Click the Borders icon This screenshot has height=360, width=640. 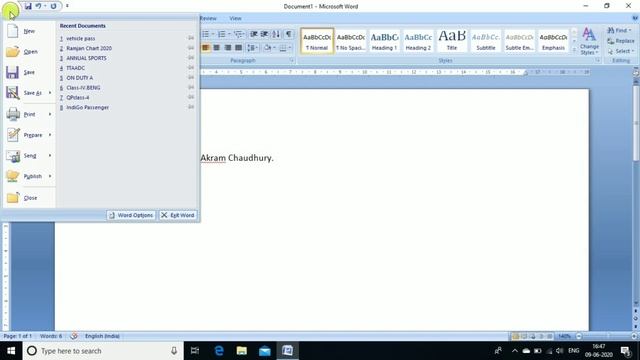point(283,48)
